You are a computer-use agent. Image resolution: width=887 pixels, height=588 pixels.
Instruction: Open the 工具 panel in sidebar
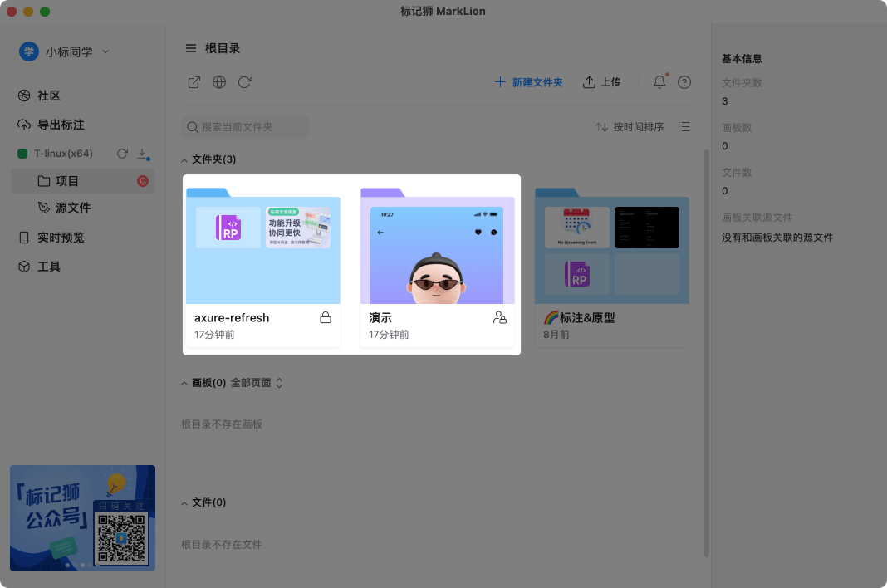[43, 267]
